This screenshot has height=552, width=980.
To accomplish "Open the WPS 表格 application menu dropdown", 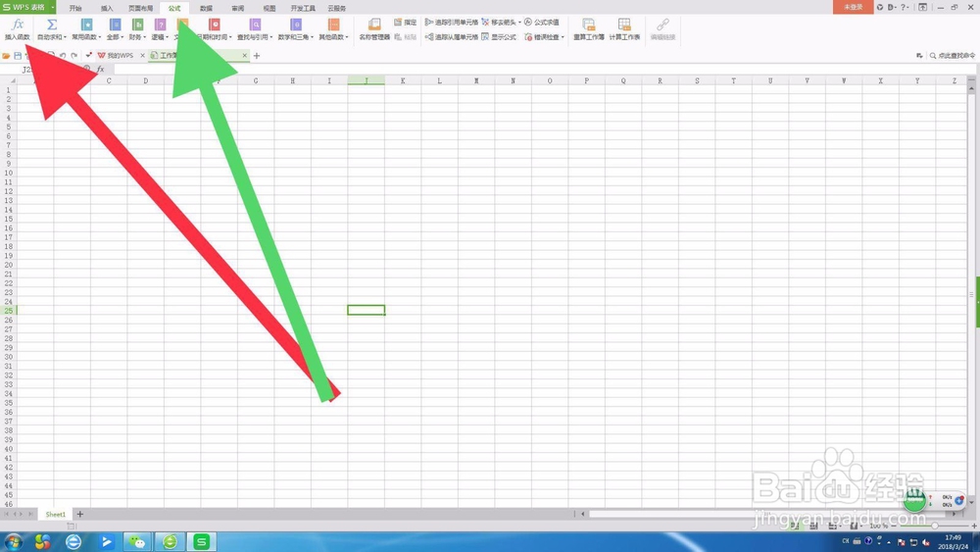I will pyautogui.click(x=53, y=8).
